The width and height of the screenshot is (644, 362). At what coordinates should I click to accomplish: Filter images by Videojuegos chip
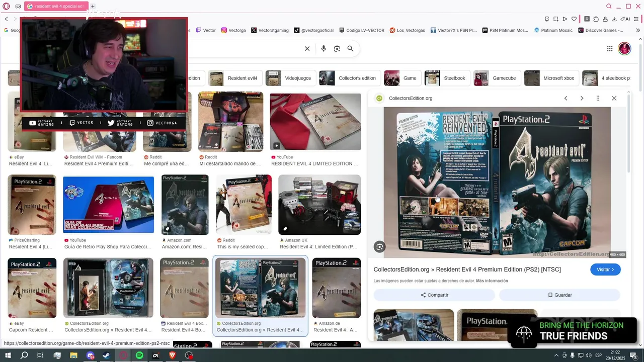coord(291,78)
